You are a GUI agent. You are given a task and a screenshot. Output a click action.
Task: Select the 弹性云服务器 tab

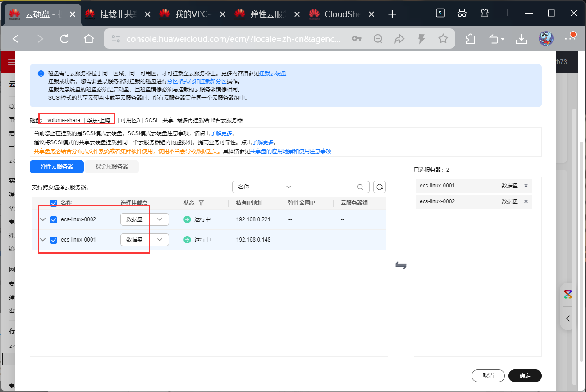pyautogui.click(x=57, y=167)
